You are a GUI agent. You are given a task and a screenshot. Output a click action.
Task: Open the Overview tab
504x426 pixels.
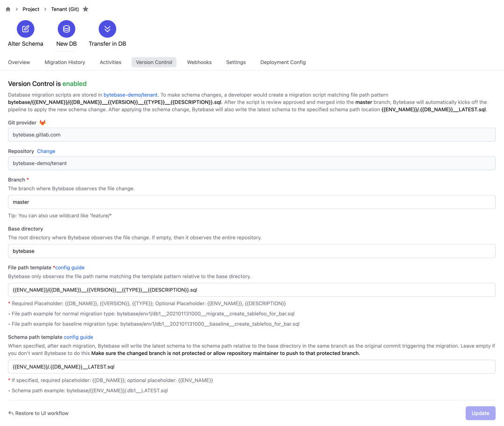(19, 63)
